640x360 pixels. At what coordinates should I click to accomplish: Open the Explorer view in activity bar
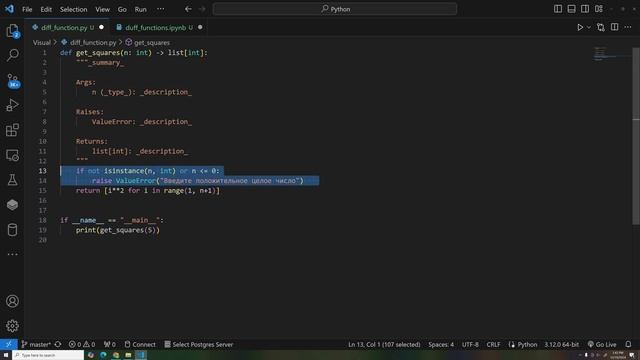(x=12, y=31)
